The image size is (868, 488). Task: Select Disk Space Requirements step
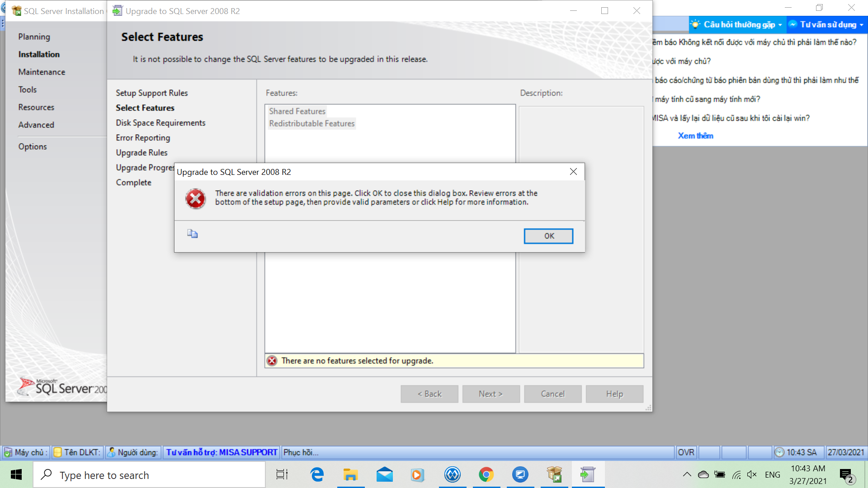pos(160,122)
